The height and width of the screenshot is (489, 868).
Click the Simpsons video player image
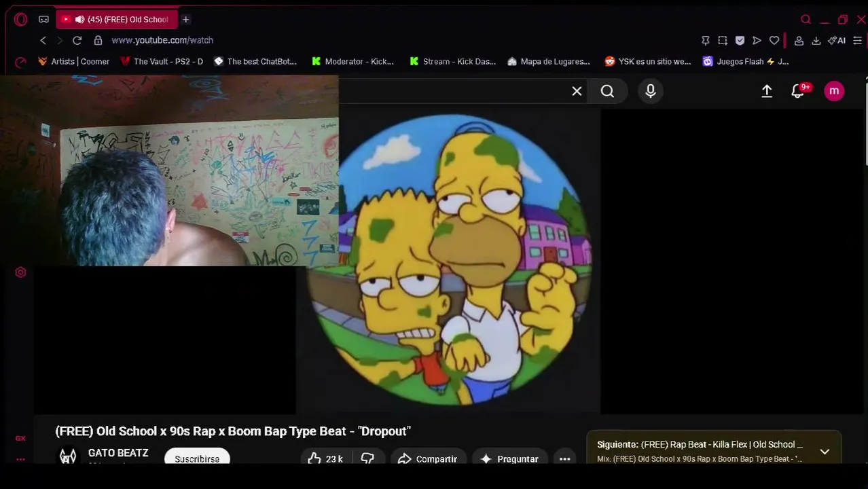point(448,259)
